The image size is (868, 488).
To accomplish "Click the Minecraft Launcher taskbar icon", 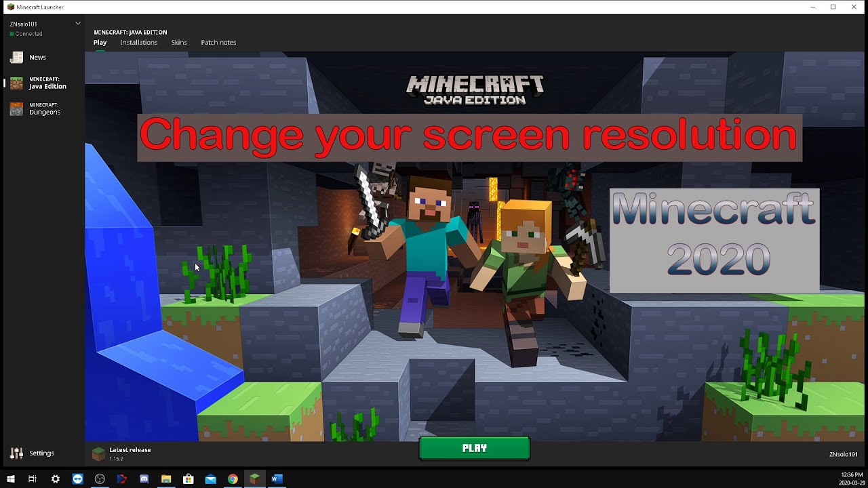I will 254,479.
